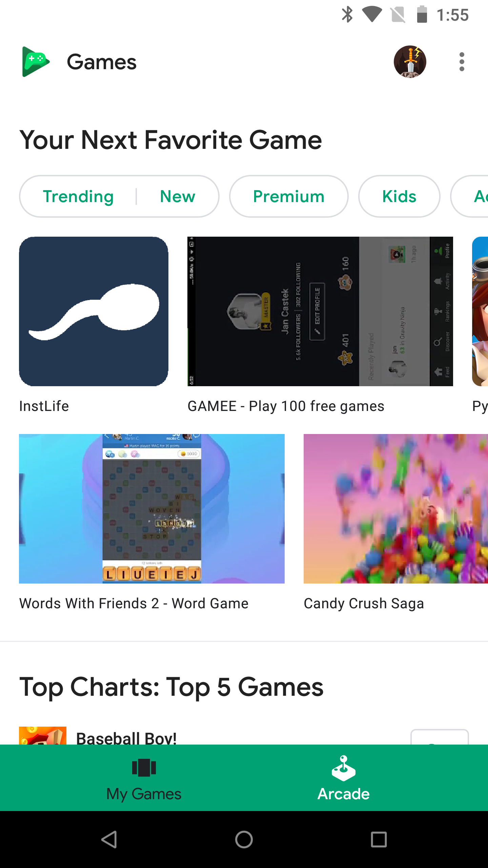Select the Kids category chip
The image size is (488, 868).
tap(399, 196)
